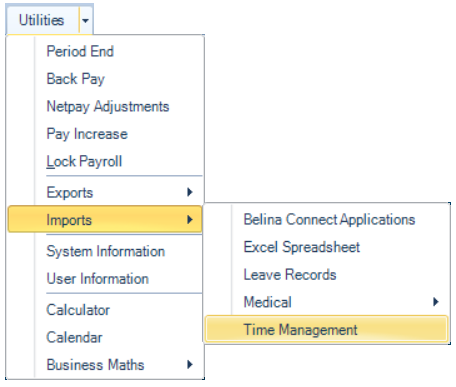Viewport: 456px width, 387px height.
Task: Choose Belina Connect Applications import
Action: [x=327, y=220]
